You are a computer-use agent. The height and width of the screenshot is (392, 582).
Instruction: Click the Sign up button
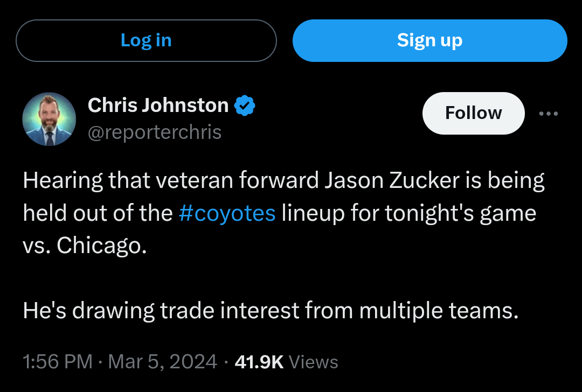point(430,40)
